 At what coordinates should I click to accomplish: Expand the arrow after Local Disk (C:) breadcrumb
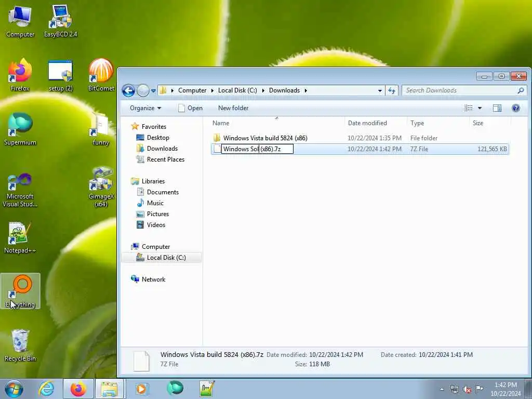pos(263,90)
